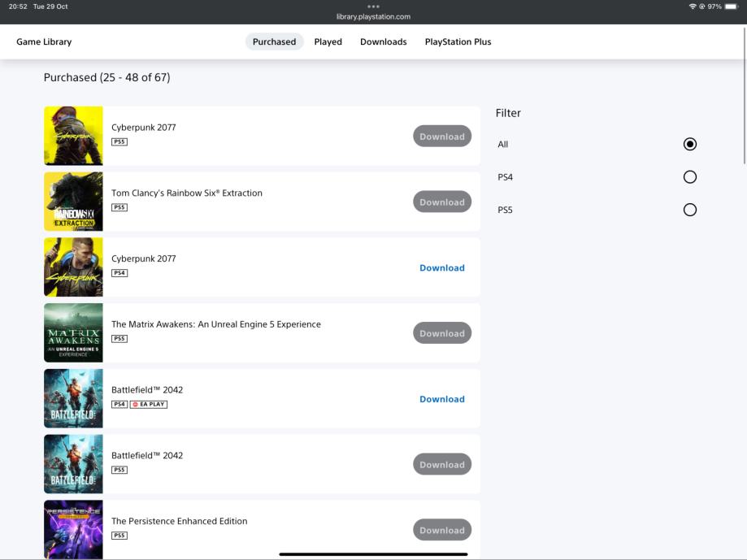The image size is (747, 560).
Task: Select the All filter radio button
Action: [689, 145]
